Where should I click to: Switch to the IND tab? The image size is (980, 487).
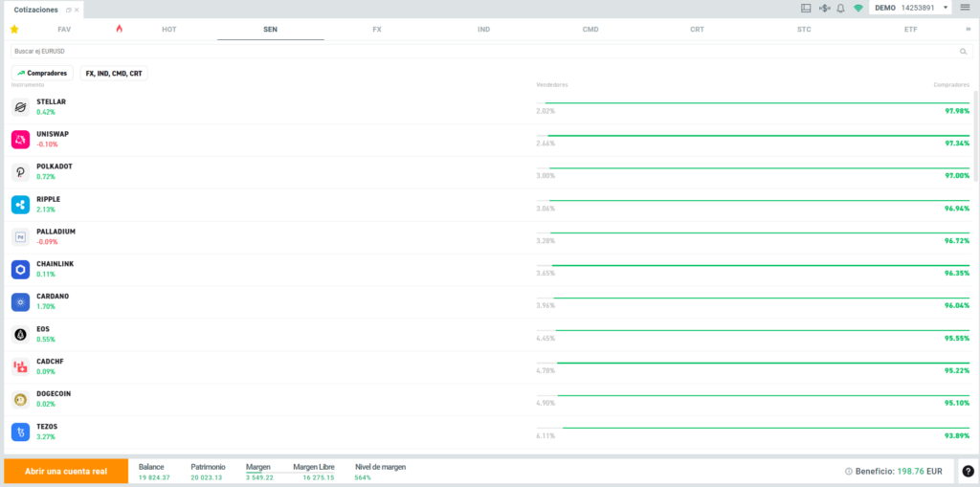[x=483, y=30]
